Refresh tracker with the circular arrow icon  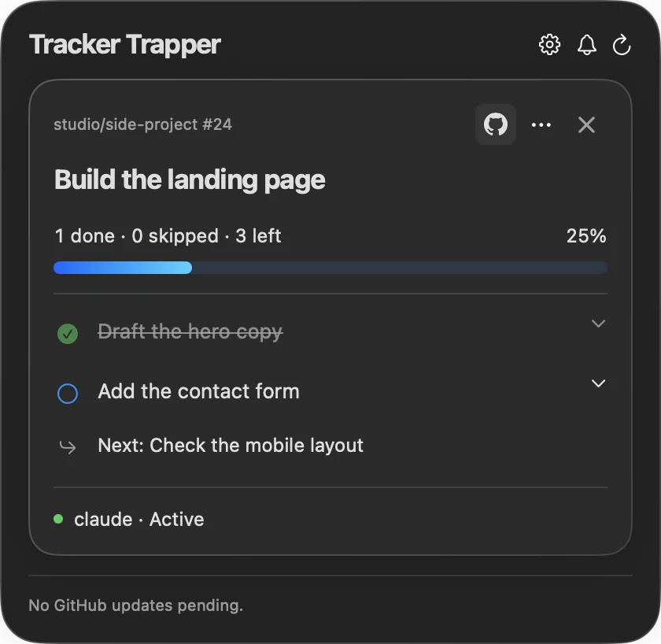pos(622,44)
